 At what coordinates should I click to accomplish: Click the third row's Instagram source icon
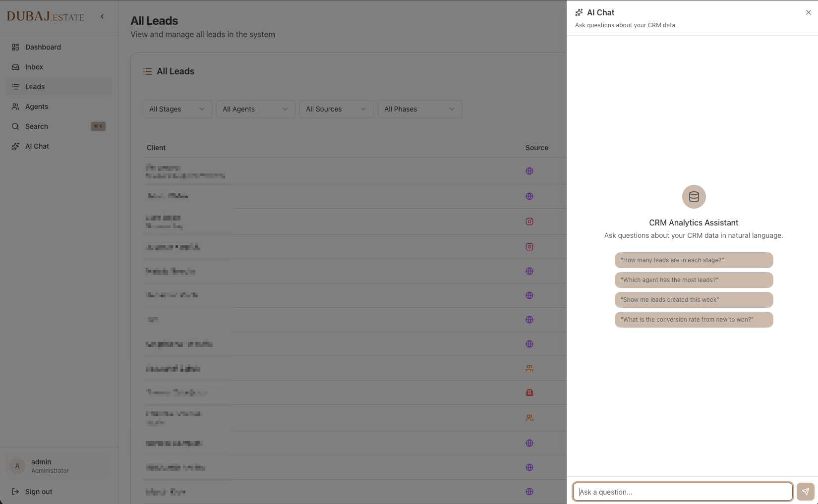[x=529, y=222]
